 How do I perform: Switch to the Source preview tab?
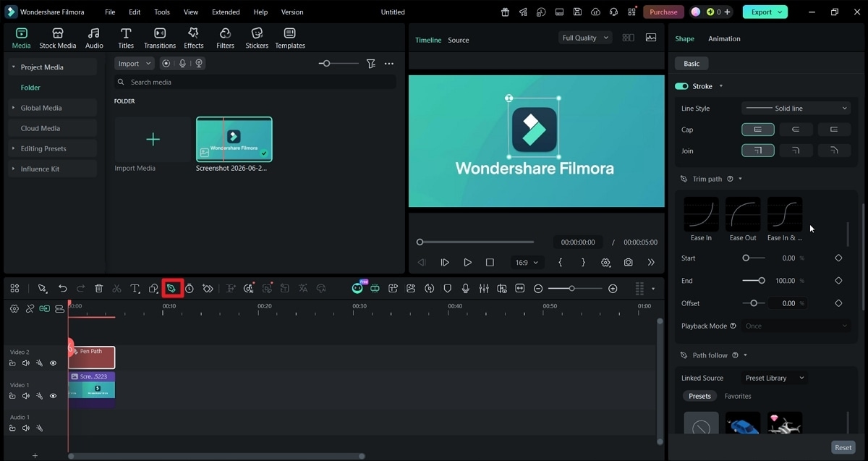pos(459,41)
